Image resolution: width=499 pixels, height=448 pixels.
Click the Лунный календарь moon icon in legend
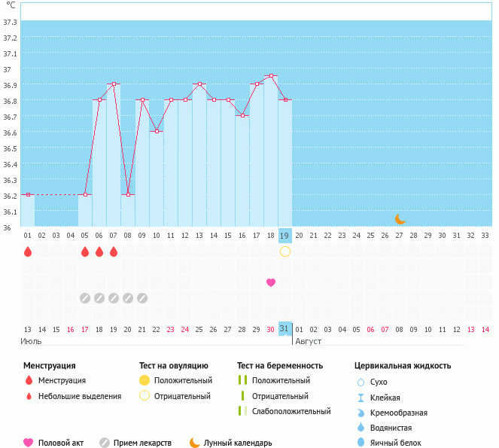click(x=194, y=443)
